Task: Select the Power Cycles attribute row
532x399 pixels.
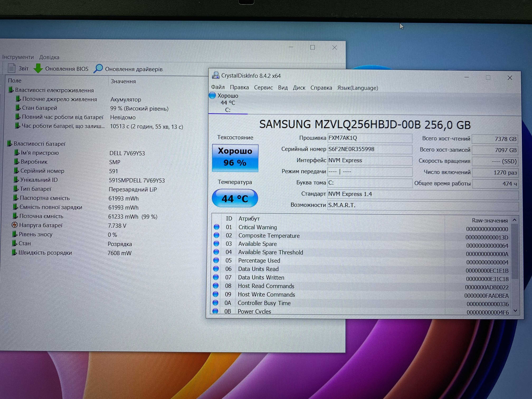Action: [361, 312]
